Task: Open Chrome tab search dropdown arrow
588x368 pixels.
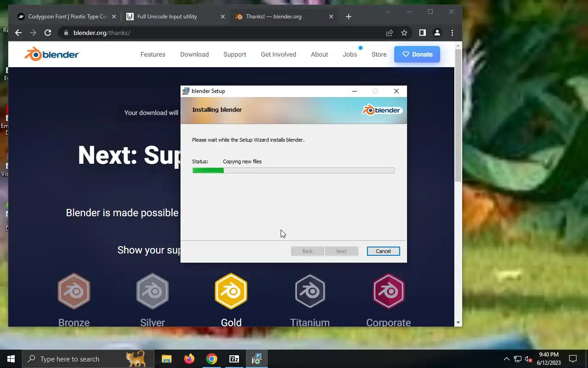Action: click(x=388, y=11)
